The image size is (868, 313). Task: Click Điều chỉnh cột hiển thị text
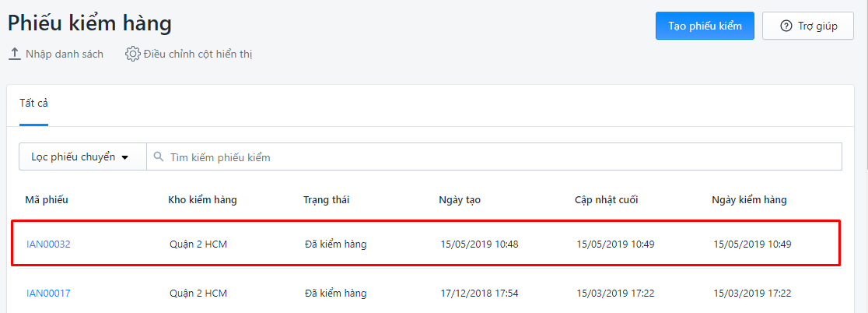coord(198,55)
